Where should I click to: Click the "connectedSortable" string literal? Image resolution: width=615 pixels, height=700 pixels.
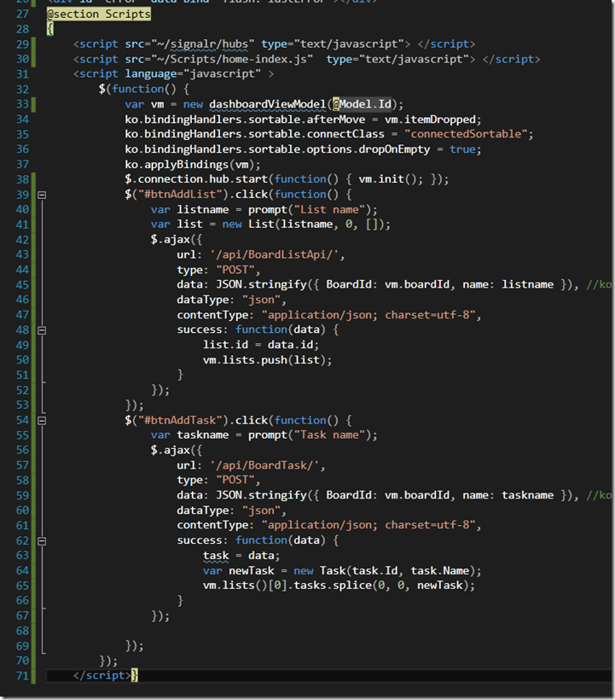[x=466, y=134]
